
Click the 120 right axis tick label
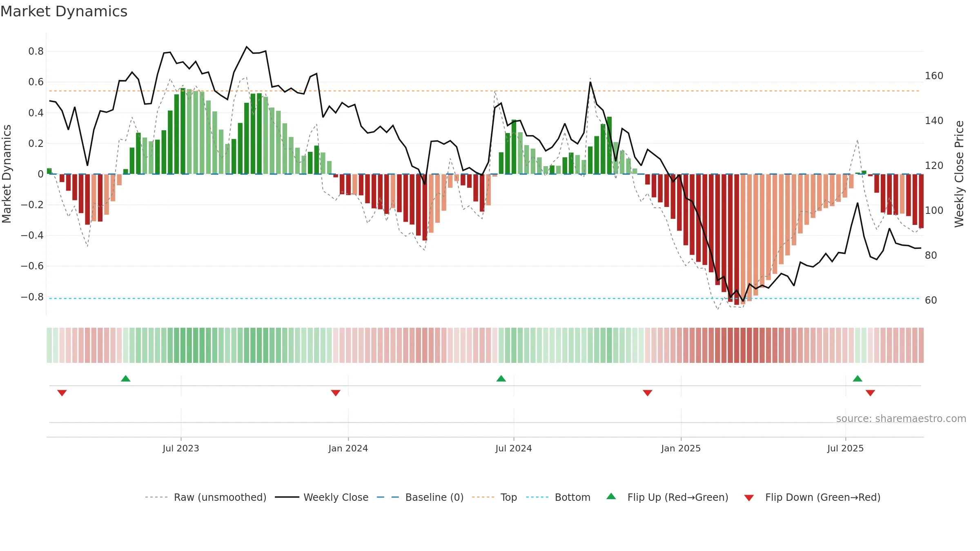(x=934, y=166)
